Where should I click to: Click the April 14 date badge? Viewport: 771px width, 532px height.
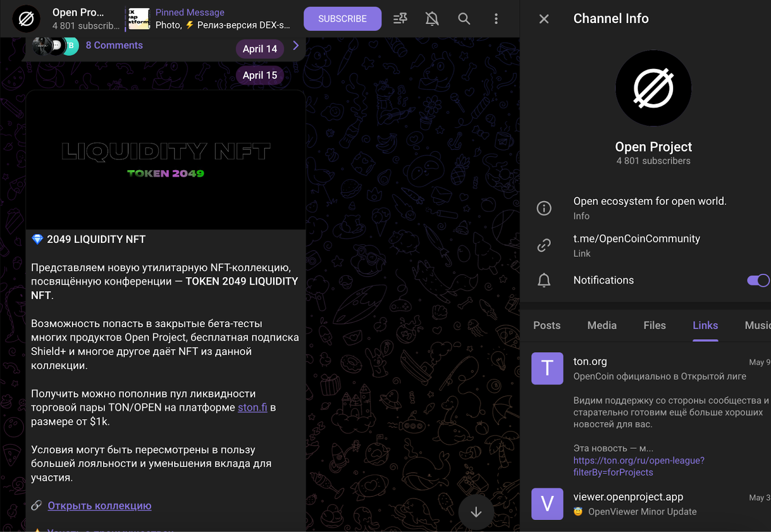point(260,49)
